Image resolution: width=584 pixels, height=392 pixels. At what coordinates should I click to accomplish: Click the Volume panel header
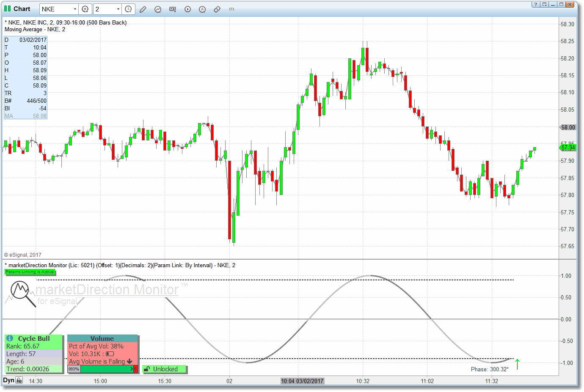[102, 338]
